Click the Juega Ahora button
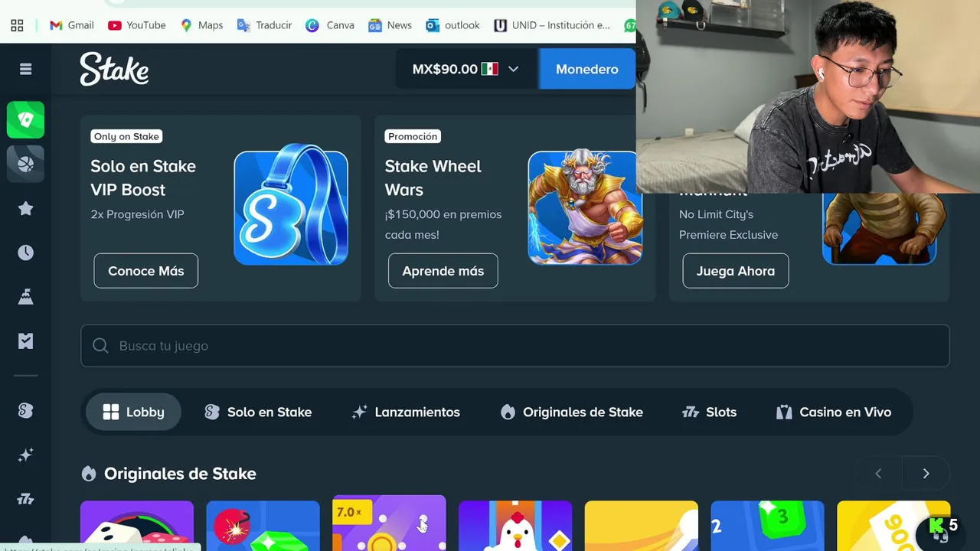980x551 pixels. 736,271
